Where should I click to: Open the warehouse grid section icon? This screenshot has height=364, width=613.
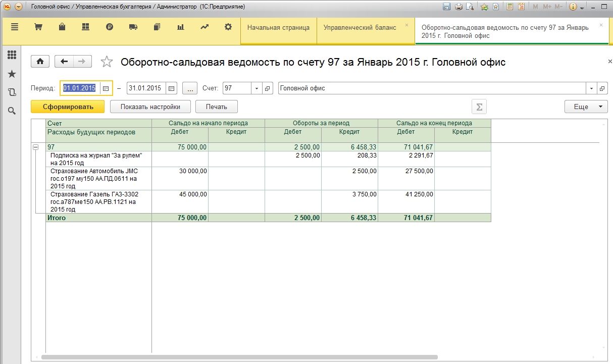pos(85,27)
